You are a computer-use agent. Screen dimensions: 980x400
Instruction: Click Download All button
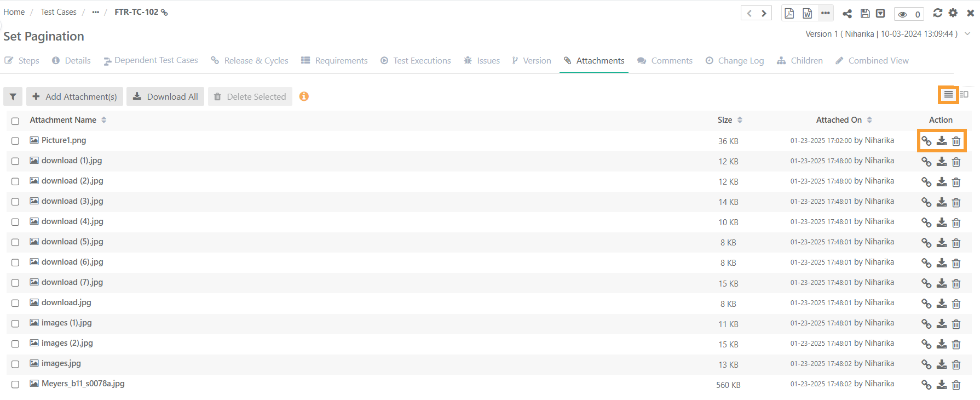(x=165, y=96)
